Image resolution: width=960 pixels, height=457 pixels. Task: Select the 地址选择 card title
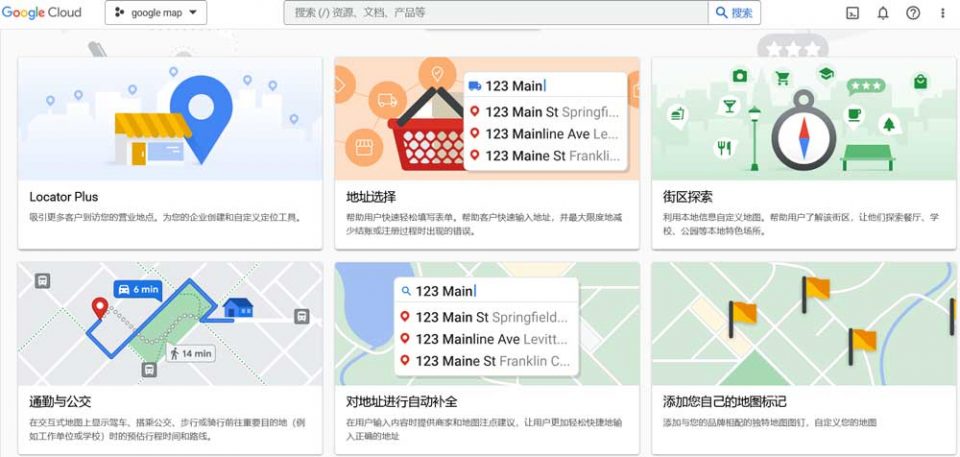[371, 197]
